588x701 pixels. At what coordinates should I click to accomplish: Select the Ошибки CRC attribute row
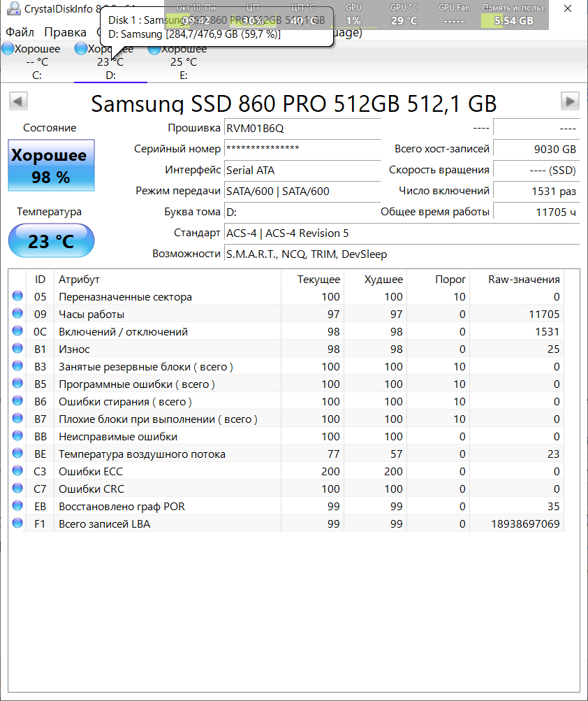(286, 489)
